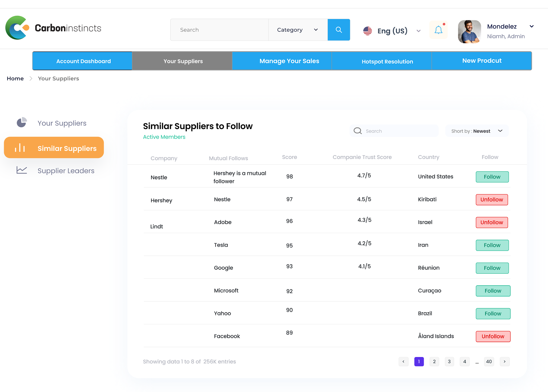
Task: Click the Niamh, Admin label
Action: [x=506, y=36]
